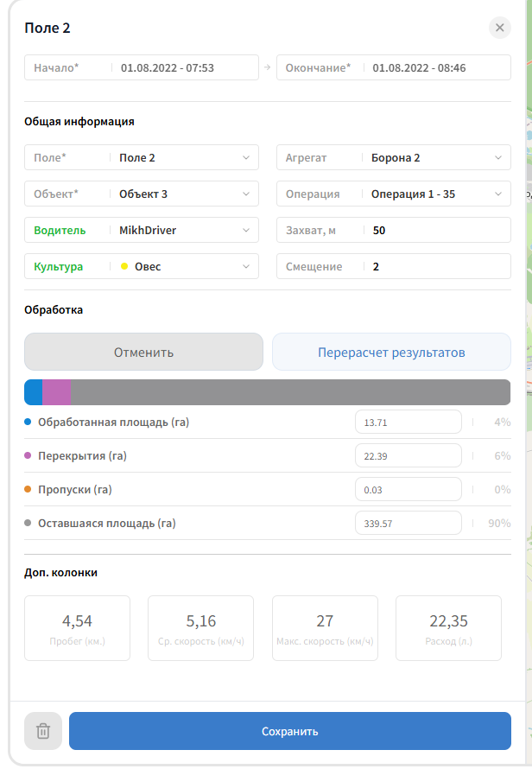
Task: Click Оставшаяся площадь value 339.57
Action: pyautogui.click(x=408, y=524)
